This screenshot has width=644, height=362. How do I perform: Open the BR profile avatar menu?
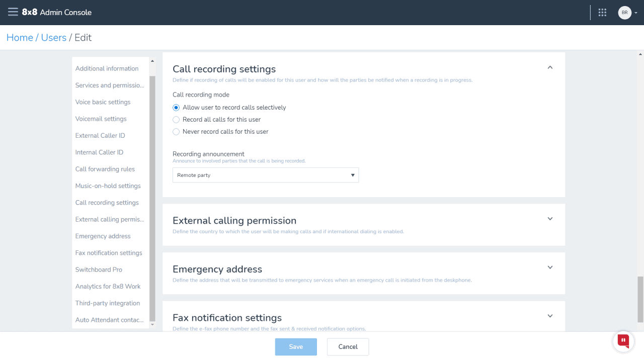click(624, 12)
